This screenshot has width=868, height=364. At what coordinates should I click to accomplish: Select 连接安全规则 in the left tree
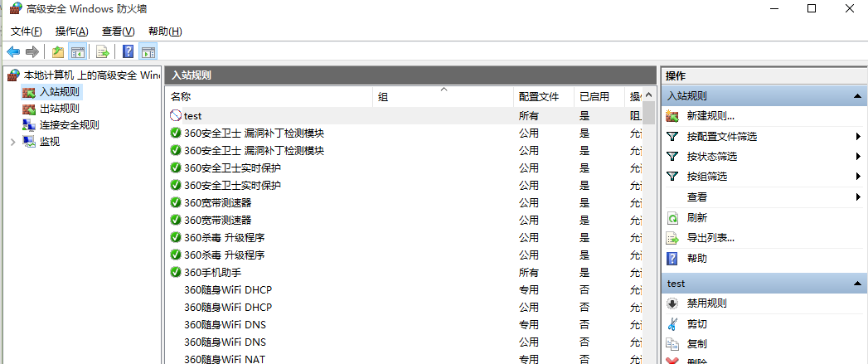[x=69, y=125]
